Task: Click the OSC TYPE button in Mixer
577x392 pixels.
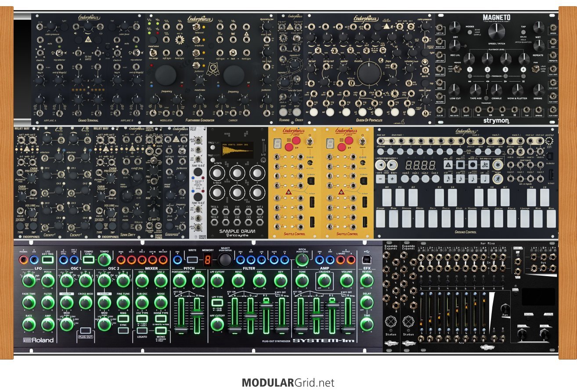Action: [141, 318]
